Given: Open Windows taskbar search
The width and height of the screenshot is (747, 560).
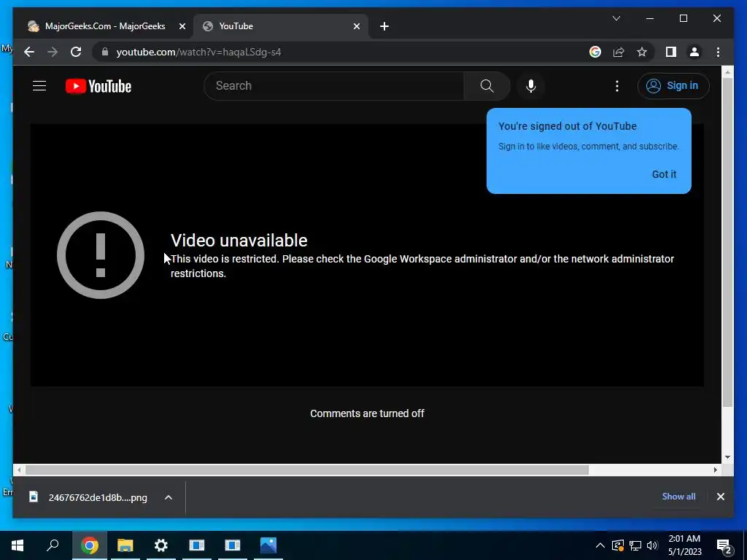Looking at the screenshot, I should point(53,545).
